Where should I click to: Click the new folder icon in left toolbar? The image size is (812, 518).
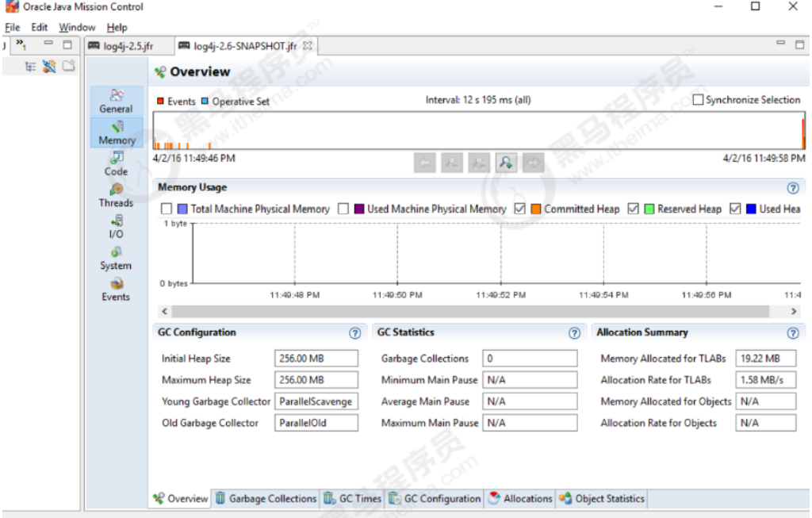[68, 66]
